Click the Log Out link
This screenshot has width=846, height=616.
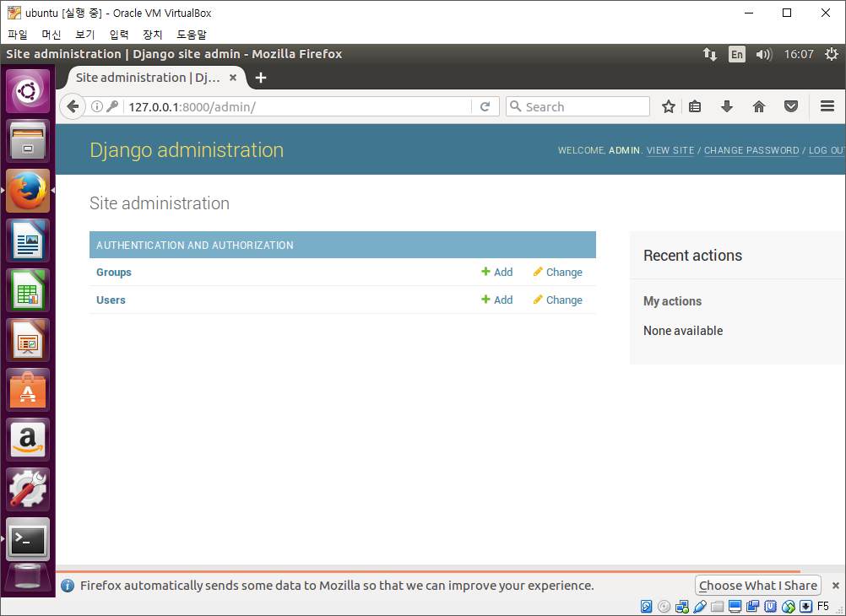(x=827, y=150)
